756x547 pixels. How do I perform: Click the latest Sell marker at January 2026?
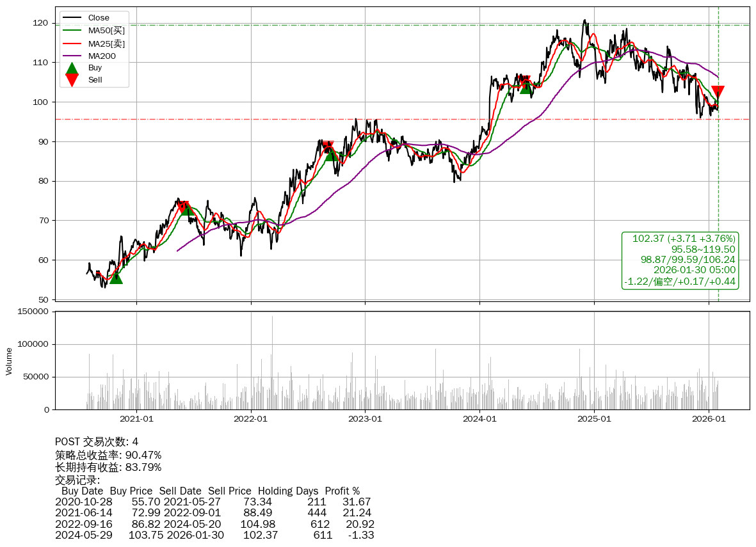tap(718, 91)
